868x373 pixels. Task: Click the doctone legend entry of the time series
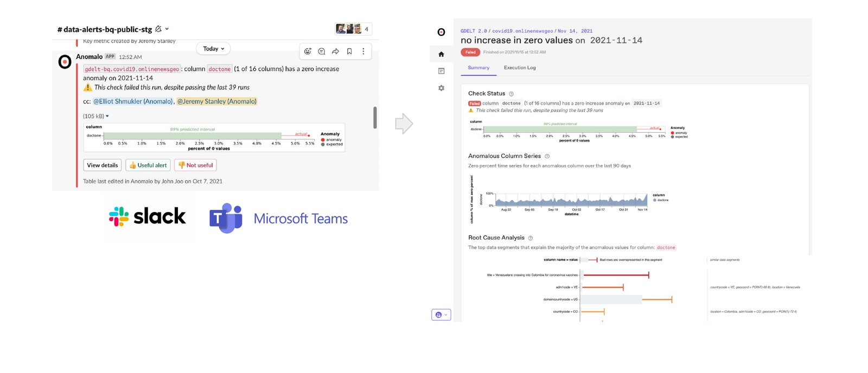(661, 200)
